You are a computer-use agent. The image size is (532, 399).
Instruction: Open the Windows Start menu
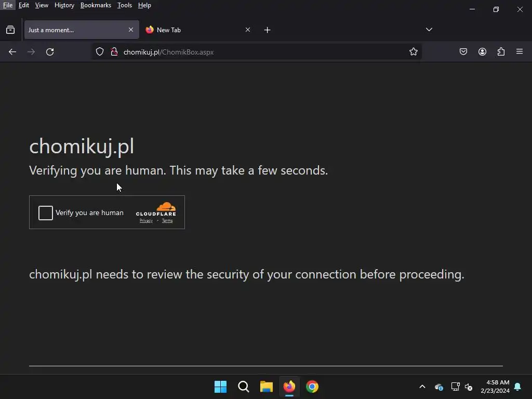tap(220, 387)
